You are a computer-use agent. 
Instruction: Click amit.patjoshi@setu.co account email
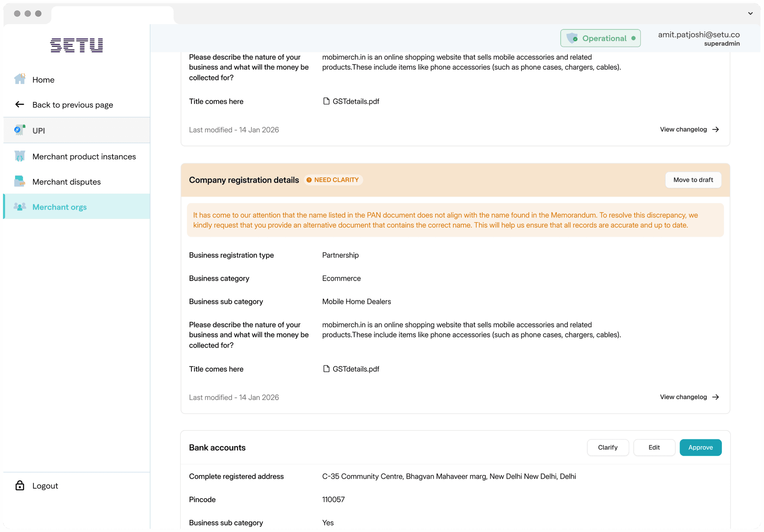699,35
